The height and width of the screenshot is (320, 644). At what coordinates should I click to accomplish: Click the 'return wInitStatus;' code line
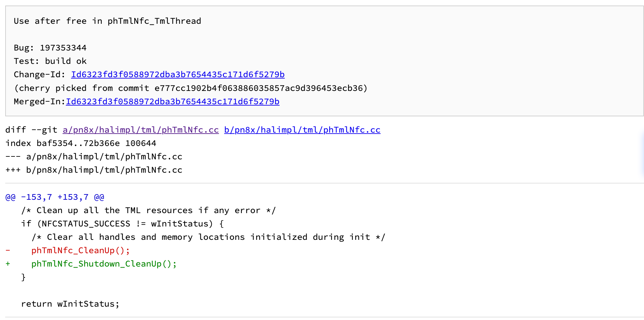click(70, 304)
